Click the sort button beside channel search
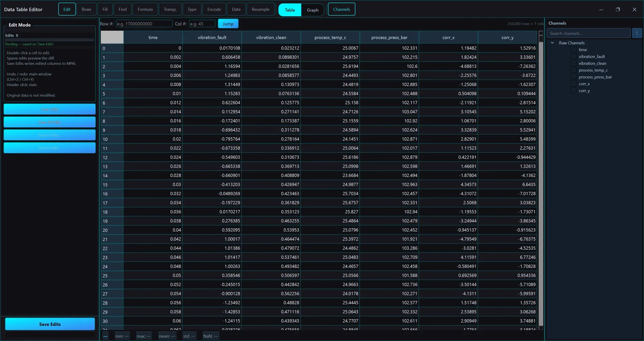The width and height of the screenshot is (644, 341). tap(637, 33)
